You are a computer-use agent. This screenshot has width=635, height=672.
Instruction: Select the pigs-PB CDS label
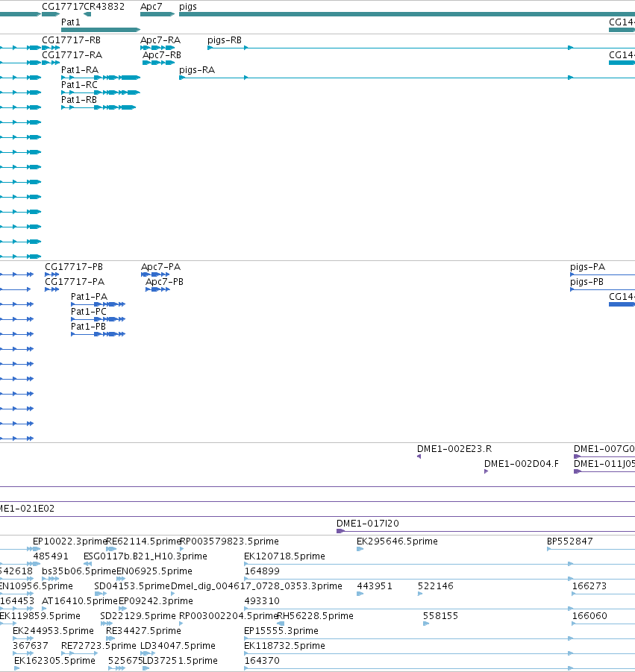[x=586, y=282]
